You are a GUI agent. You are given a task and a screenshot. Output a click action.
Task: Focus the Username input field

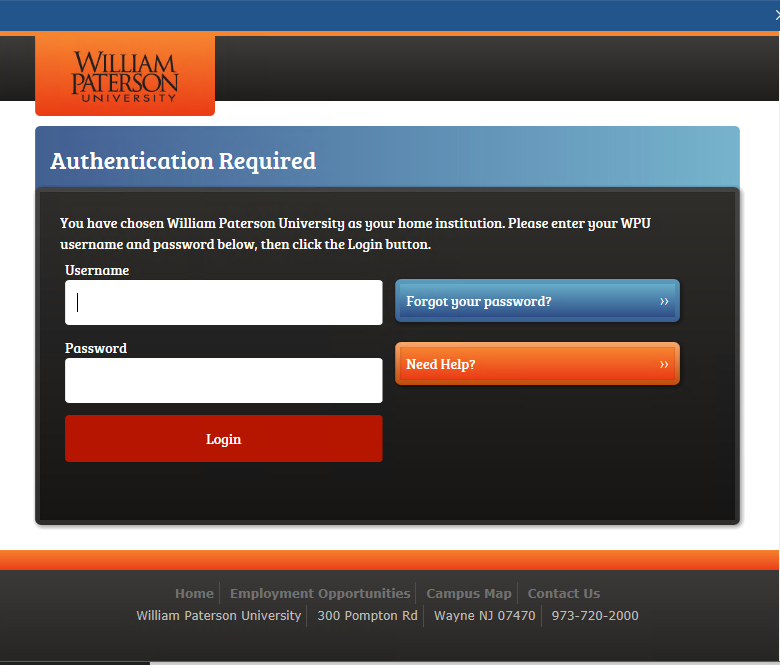coord(223,302)
